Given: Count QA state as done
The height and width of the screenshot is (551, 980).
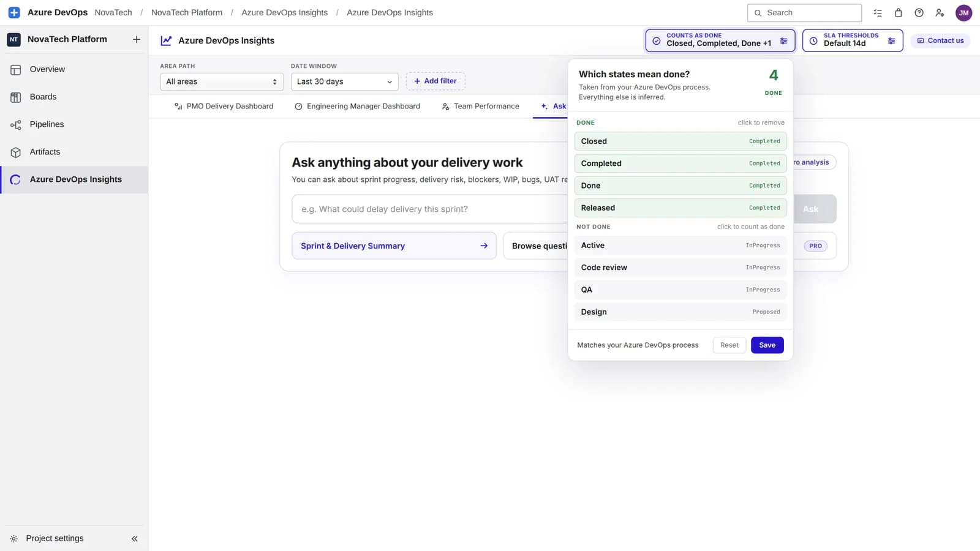Looking at the screenshot, I should tap(680, 290).
